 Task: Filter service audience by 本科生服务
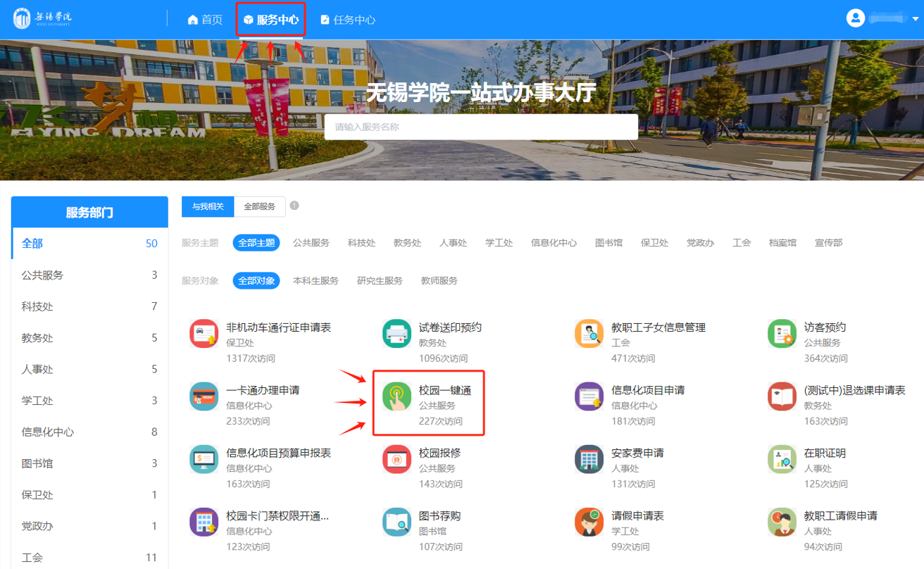(316, 280)
